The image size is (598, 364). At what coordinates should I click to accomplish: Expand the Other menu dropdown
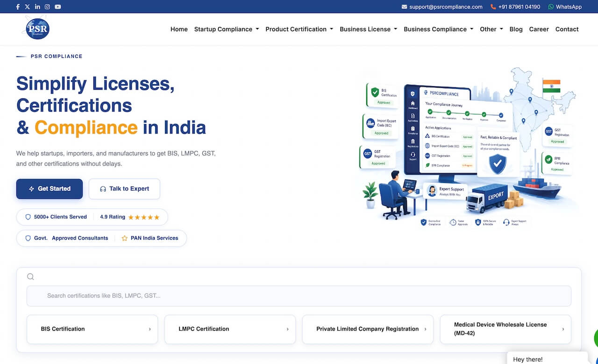coord(491,29)
